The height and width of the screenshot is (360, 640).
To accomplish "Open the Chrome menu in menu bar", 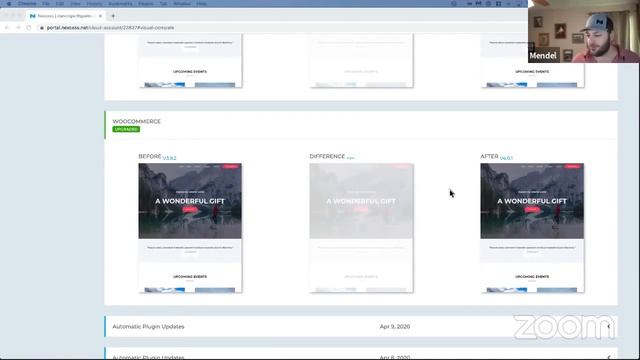I will pyautogui.click(x=27, y=4).
